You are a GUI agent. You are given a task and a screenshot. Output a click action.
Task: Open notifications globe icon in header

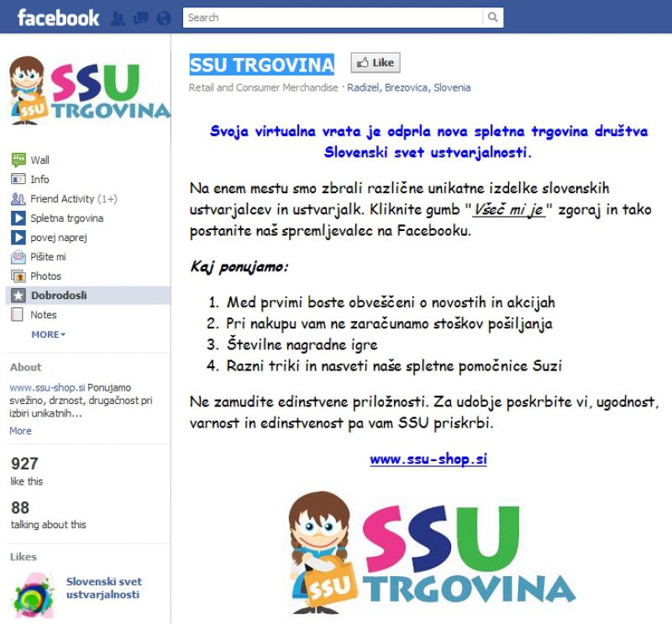(x=164, y=18)
